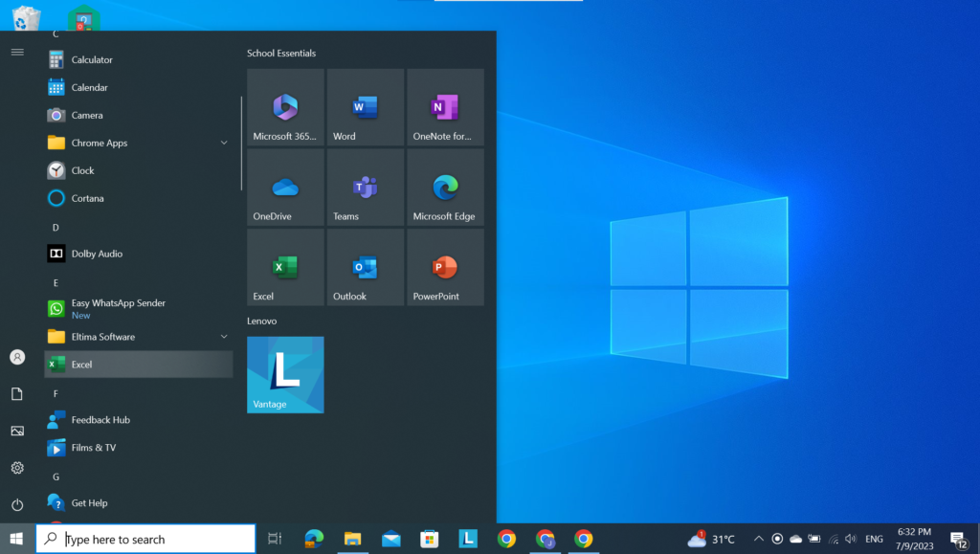Launch the Teams tile
Viewport: 980px width, 554px height.
click(x=365, y=187)
